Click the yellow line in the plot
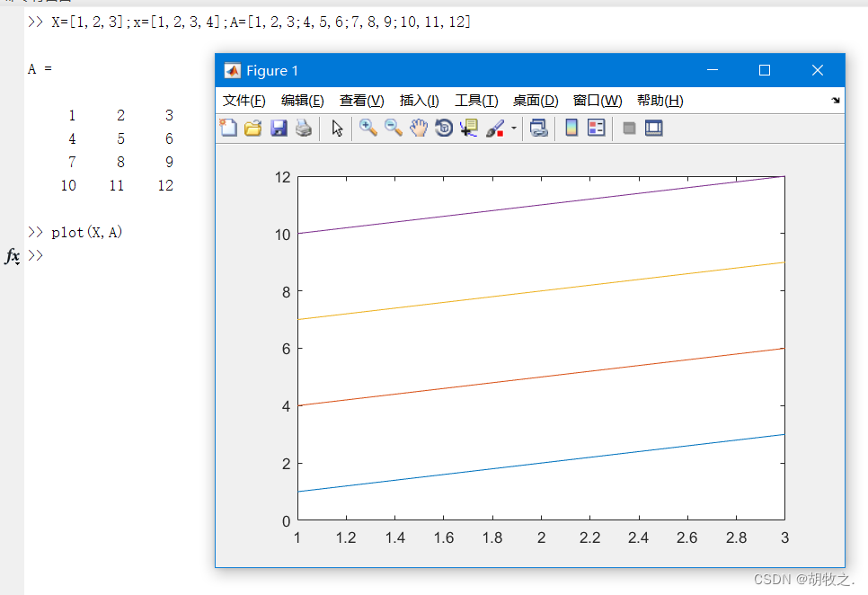Viewport: 868px width, 595px height. [542, 291]
